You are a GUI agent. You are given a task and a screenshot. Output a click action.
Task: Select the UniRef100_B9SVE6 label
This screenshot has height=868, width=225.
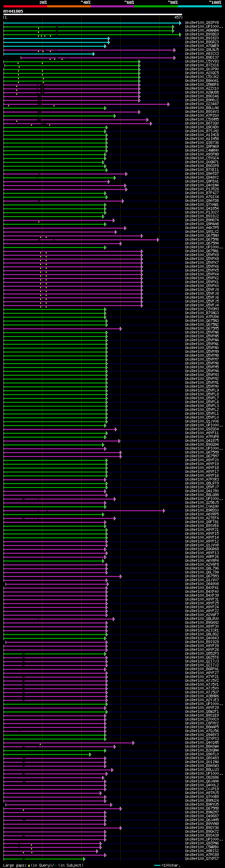point(202,526)
